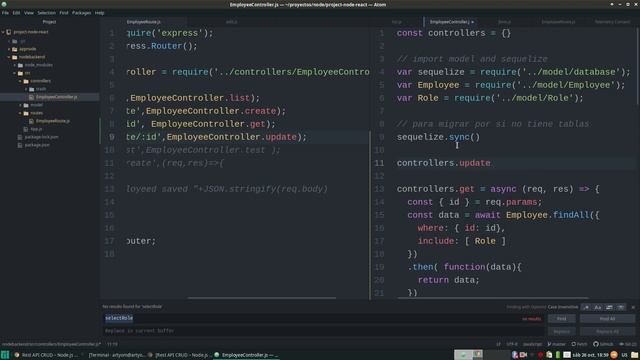
Task: Click the Replace All button
Action: [607, 332]
